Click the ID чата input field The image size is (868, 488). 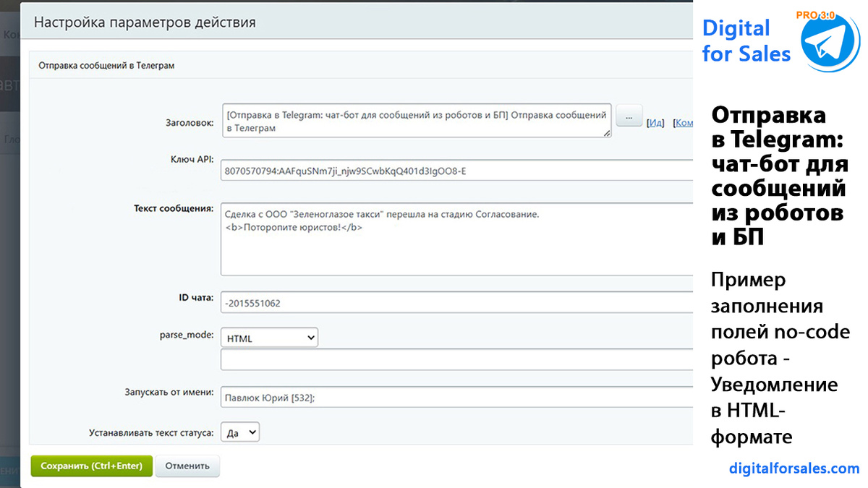(457, 303)
